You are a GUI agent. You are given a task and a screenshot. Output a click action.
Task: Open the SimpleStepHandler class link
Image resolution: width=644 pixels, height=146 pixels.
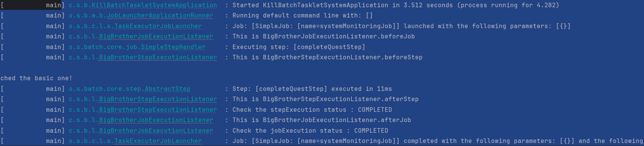(173, 47)
